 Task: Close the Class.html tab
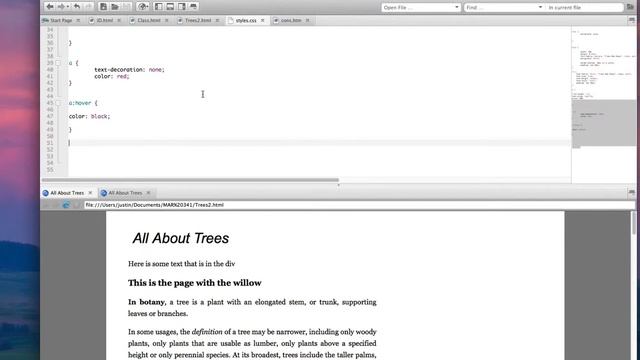(167, 20)
